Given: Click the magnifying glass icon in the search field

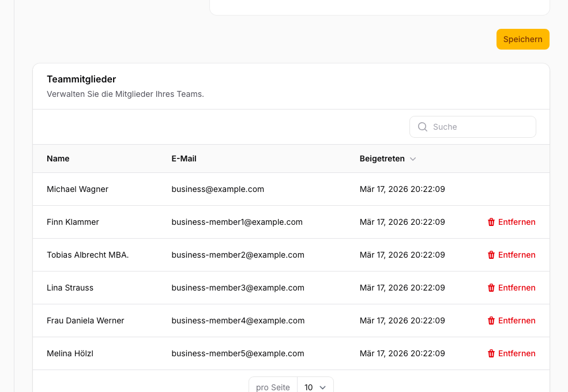Looking at the screenshot, I should [422, 126].
